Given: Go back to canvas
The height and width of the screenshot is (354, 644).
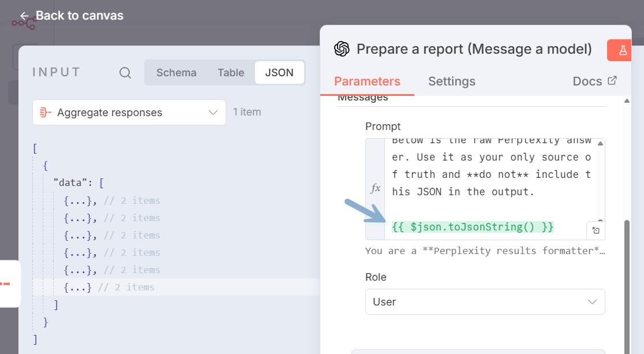Looking at the screenshot, I should click(x=72, y=16).
